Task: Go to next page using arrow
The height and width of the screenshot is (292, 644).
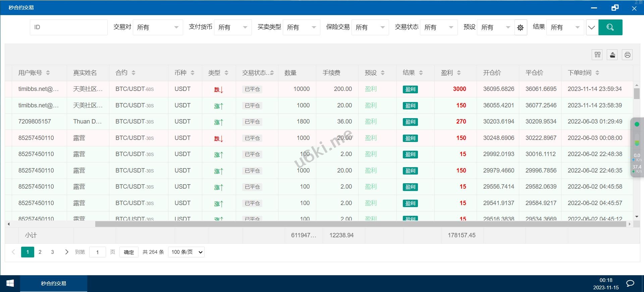Action: click(66, 252)
